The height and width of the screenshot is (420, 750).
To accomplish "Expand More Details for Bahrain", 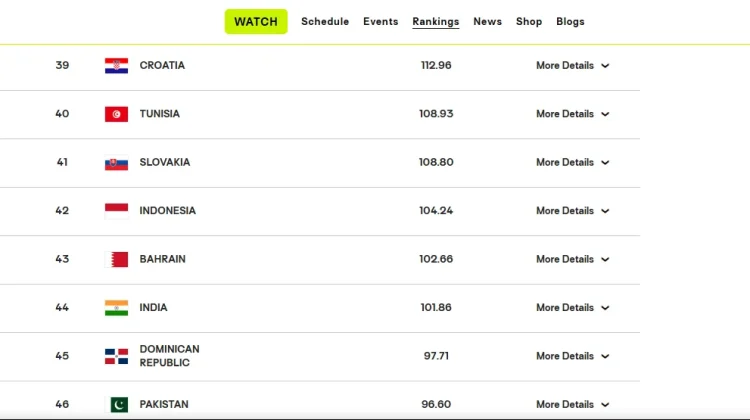I will [573, 259].
